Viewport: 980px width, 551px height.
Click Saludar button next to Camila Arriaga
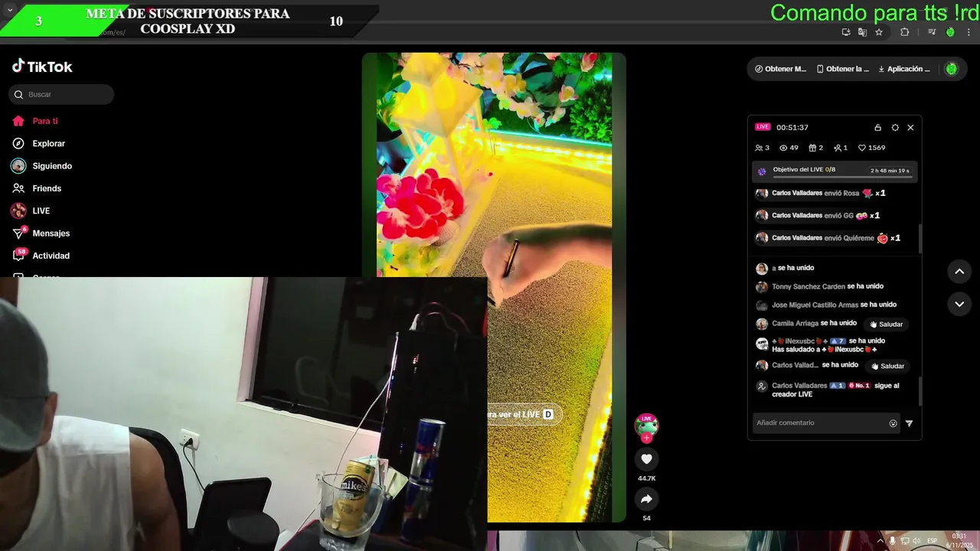(x=887, y=324)
